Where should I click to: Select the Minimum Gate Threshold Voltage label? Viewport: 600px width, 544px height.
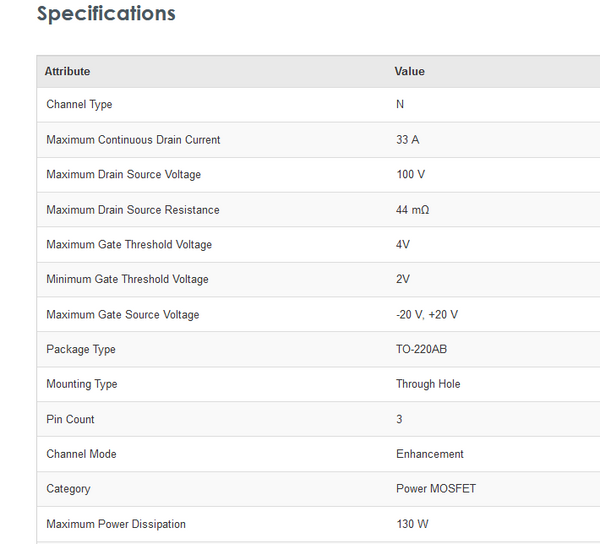[x=127, y=280]
